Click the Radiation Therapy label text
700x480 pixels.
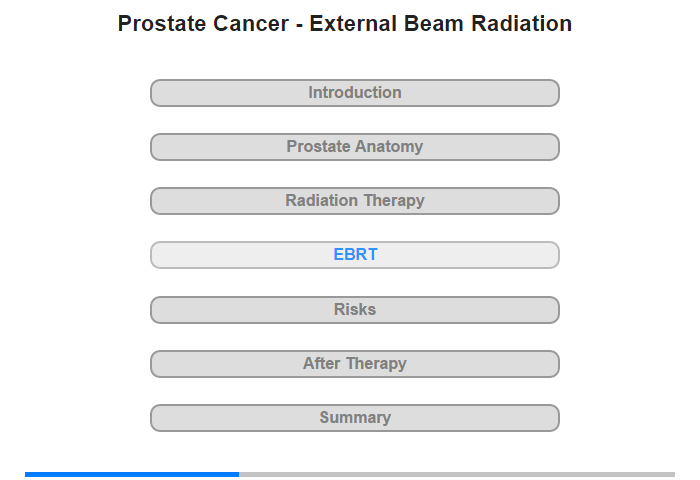pos(355,200)
